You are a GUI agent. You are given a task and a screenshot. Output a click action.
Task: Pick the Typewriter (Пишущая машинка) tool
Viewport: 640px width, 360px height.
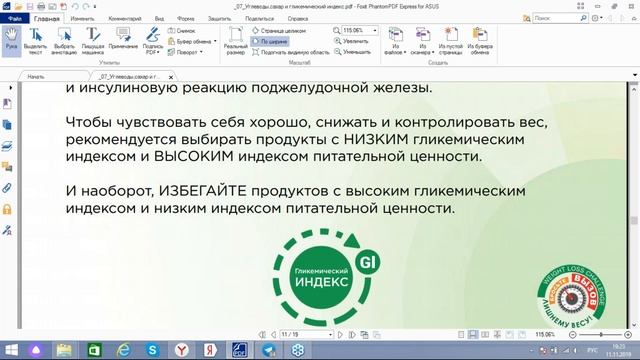tap(93, 40)
